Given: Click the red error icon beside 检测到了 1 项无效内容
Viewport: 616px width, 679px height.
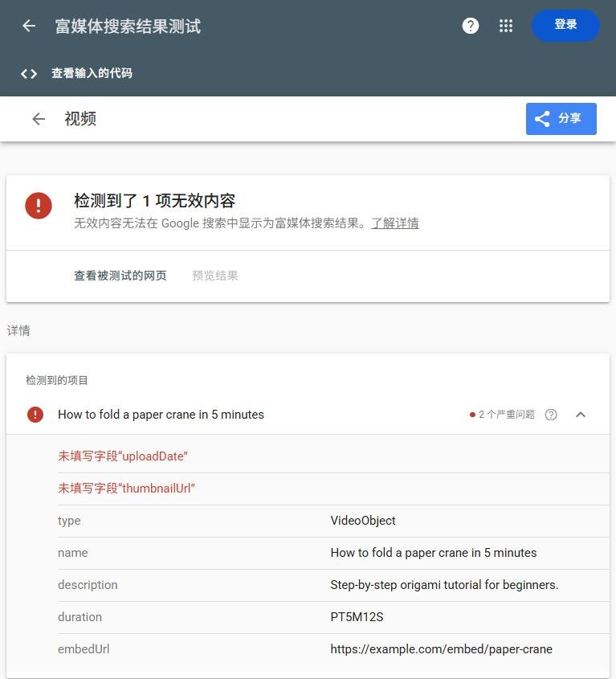Looking at the screenshot, I should pos(39,206).
